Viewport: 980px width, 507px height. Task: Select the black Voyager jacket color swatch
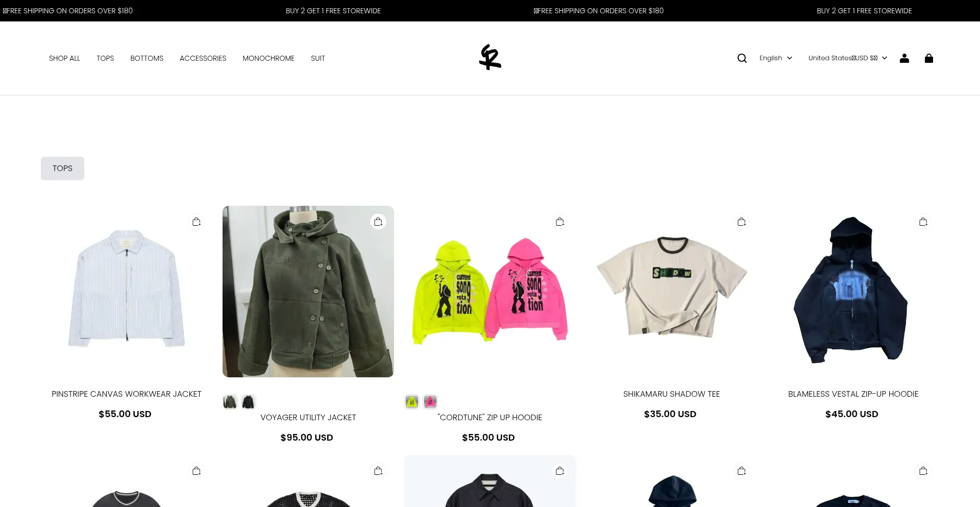click(x=249, y=402)
